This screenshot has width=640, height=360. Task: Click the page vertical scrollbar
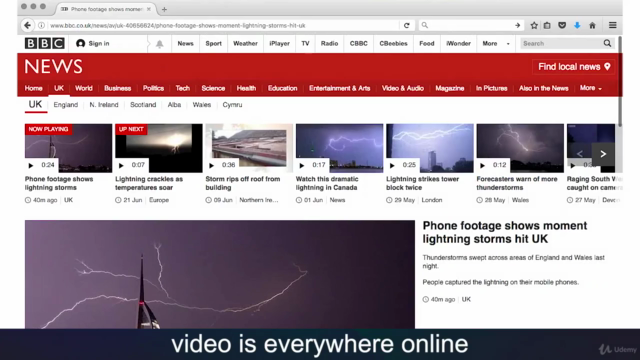coord(620,82)
